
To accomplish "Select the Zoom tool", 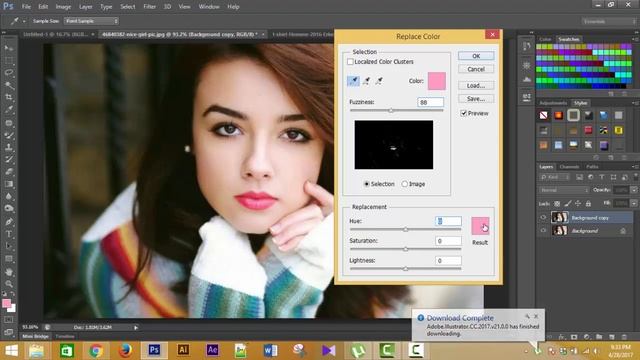I will tap(9, 284).
